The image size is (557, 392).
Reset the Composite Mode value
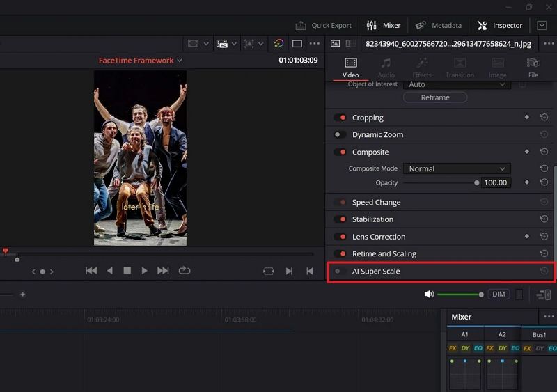point(544,168)
